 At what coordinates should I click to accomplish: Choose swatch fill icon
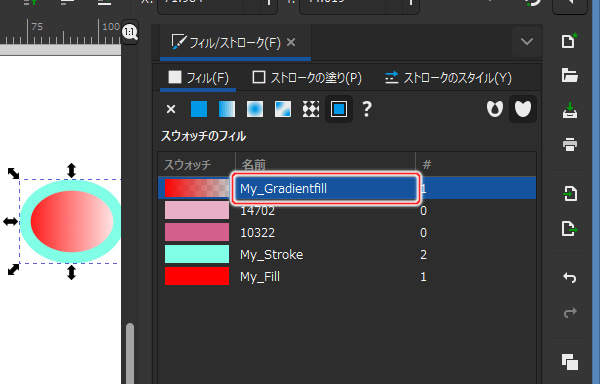[x=339, y=109]
